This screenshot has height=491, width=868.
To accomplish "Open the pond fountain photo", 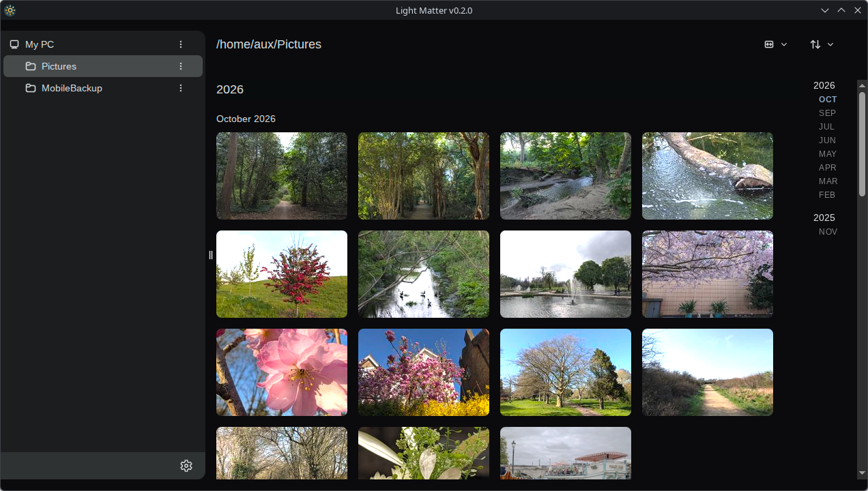I will click(x=566, y=274).
